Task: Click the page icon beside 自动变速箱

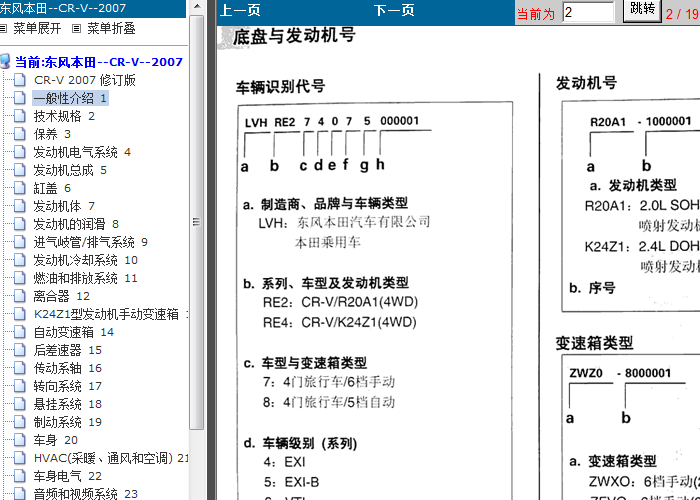Action: pyautogui.click(x=20, y=332)
